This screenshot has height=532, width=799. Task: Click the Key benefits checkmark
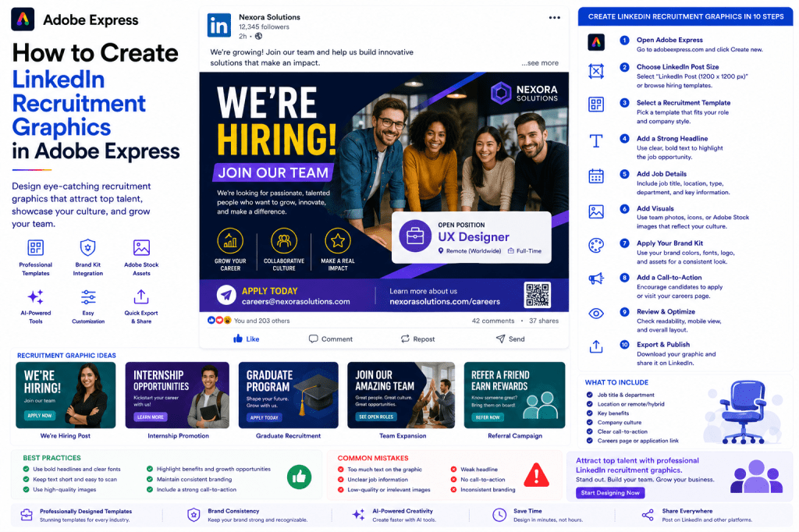click(590, 413)
